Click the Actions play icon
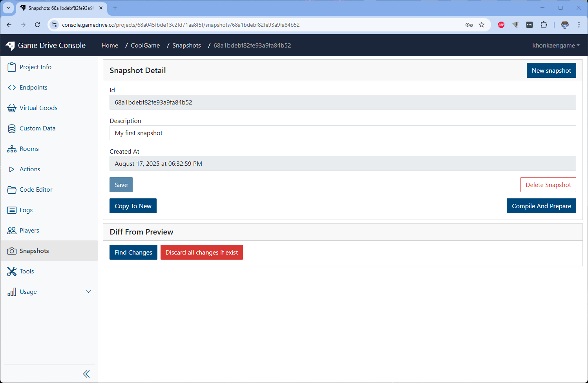 12,169
